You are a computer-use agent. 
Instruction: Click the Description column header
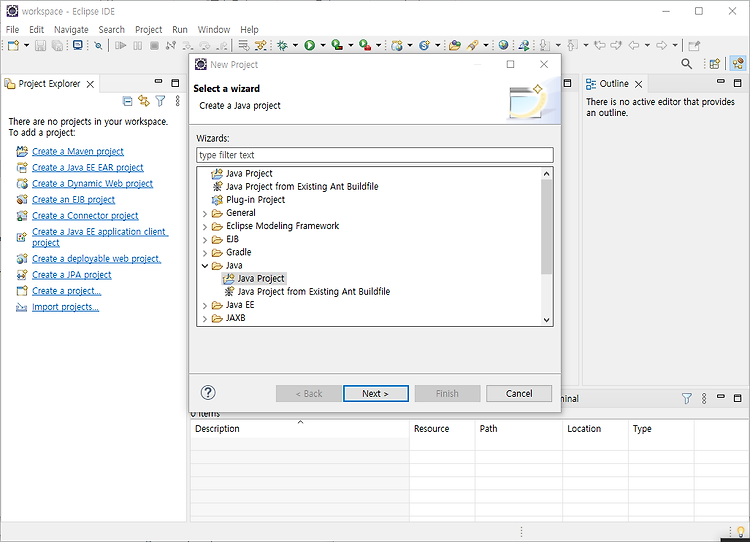coord(299,429)
